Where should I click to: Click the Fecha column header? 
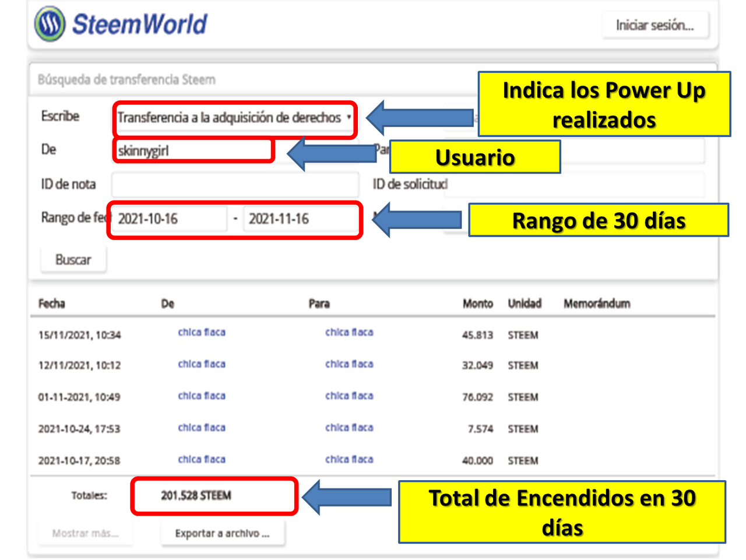[x=52, y=304]
